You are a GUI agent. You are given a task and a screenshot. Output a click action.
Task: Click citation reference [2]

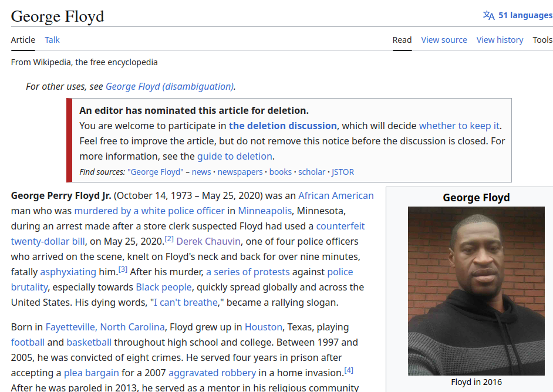pos(169,239)
